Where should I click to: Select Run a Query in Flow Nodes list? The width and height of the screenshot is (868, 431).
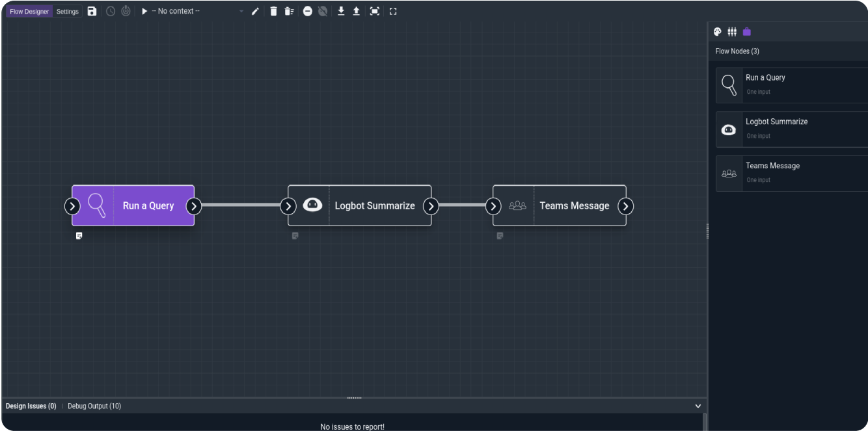[x=792, y=85]
